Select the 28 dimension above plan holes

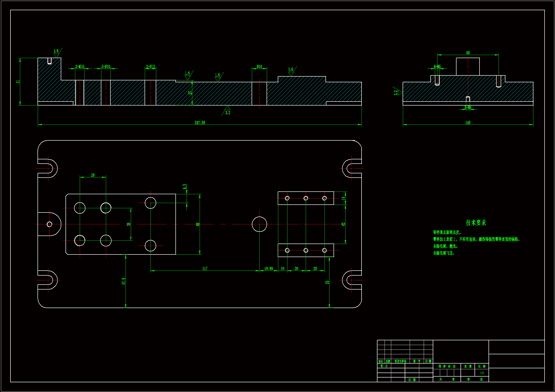click(x=93, y=175)
